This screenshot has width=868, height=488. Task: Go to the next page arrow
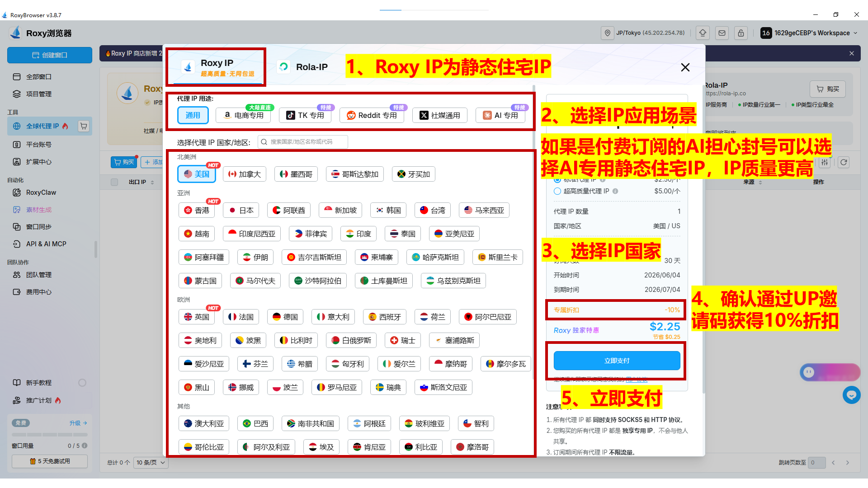coord(848,463)
